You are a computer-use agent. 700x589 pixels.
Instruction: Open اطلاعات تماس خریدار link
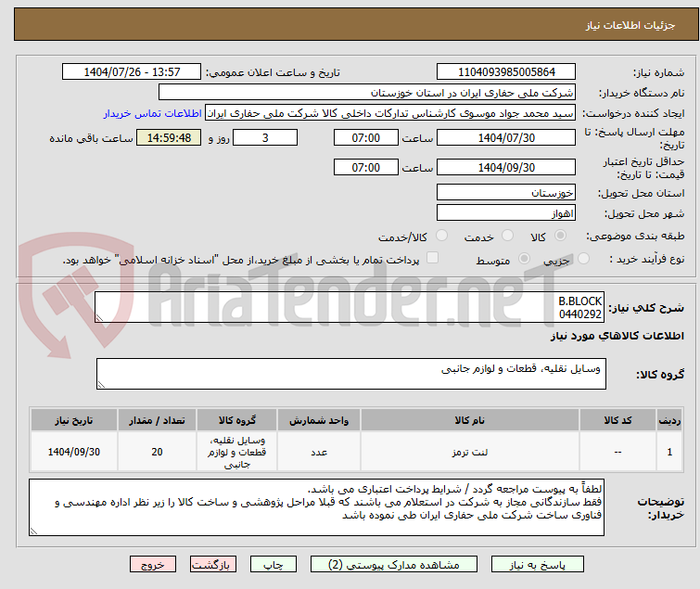tap(153, 113)
